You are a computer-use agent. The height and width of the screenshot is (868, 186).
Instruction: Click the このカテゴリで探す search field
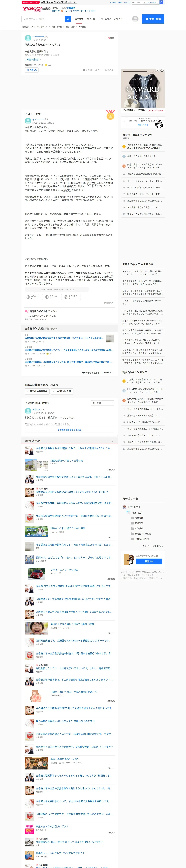pos(43,19)
